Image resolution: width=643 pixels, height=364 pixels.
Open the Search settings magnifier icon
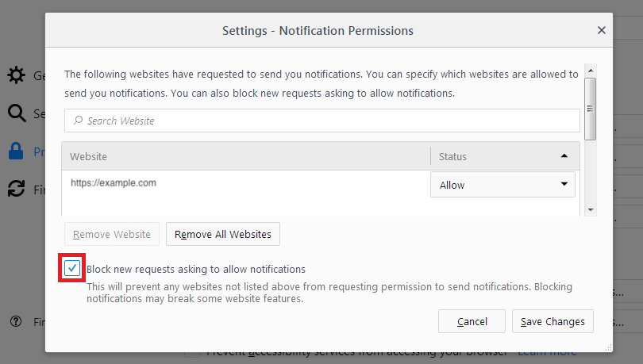tap(17, 113)
